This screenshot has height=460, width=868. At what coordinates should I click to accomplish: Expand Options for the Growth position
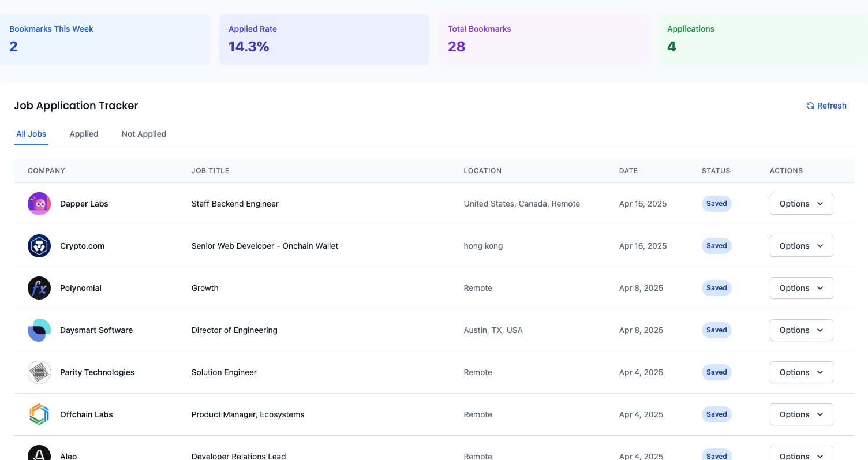click(x=801, y=288)
